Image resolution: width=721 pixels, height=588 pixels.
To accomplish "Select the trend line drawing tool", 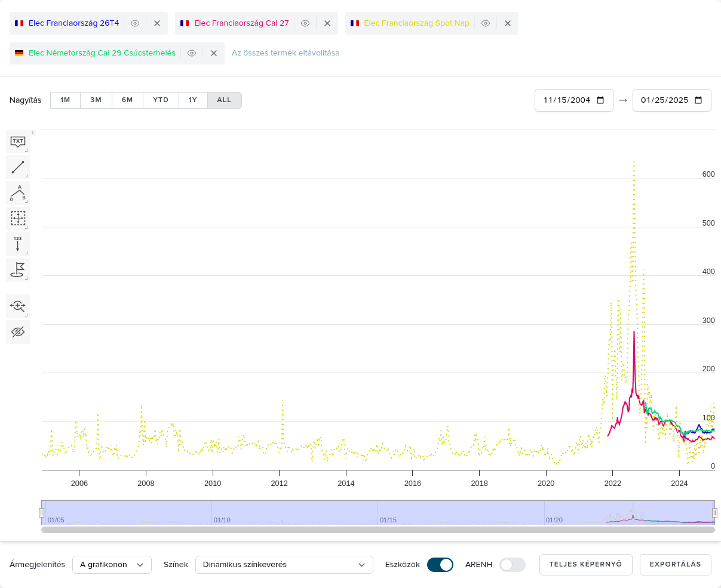I will point(18,167).
